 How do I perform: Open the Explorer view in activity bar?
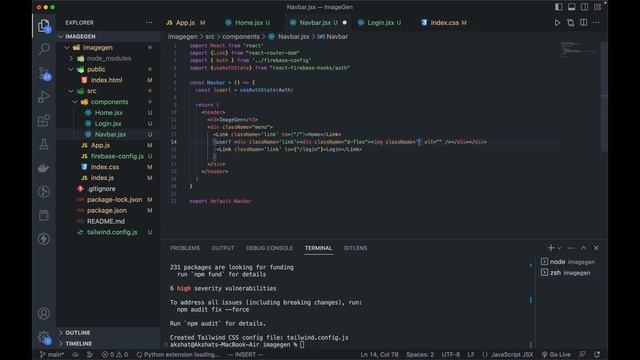pos(44,26)
